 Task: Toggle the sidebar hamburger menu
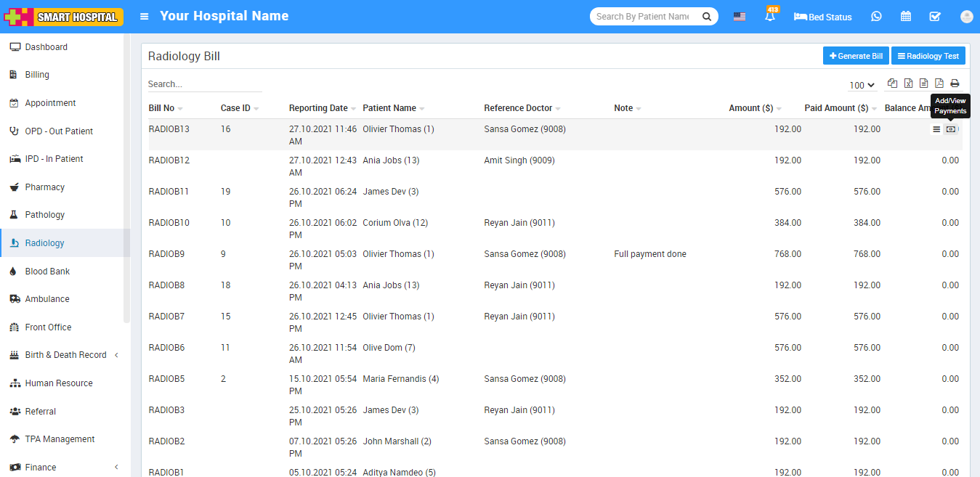point(145,17)
